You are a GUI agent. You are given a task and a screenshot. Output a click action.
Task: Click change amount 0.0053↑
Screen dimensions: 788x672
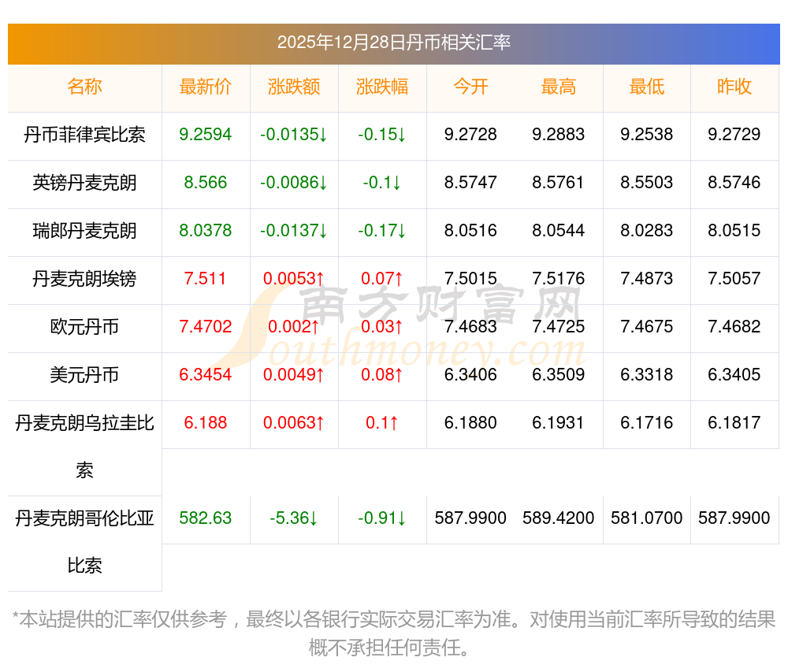click(x=294, y=278)
